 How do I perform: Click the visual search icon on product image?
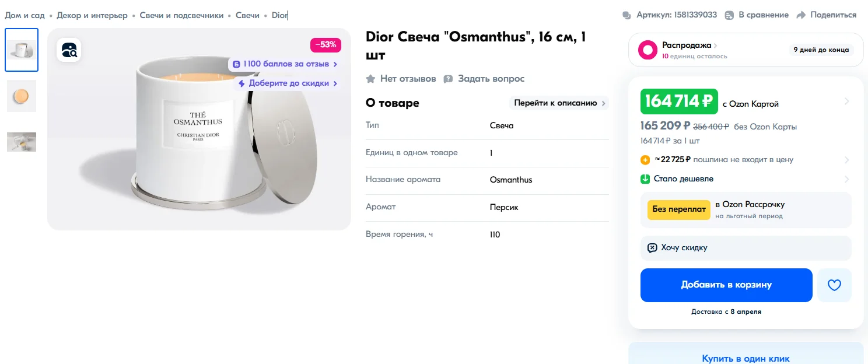(x=69, y=50)
